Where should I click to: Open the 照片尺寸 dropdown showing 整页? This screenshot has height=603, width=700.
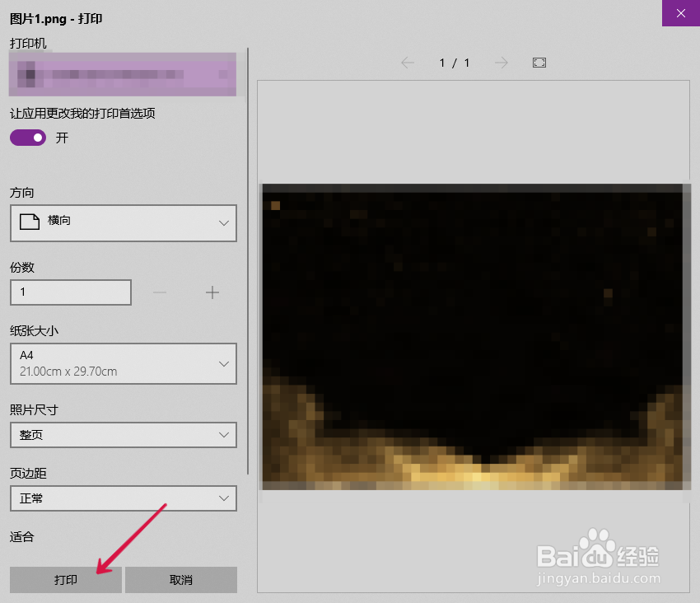pyautogui.click(x=124, y=435)
